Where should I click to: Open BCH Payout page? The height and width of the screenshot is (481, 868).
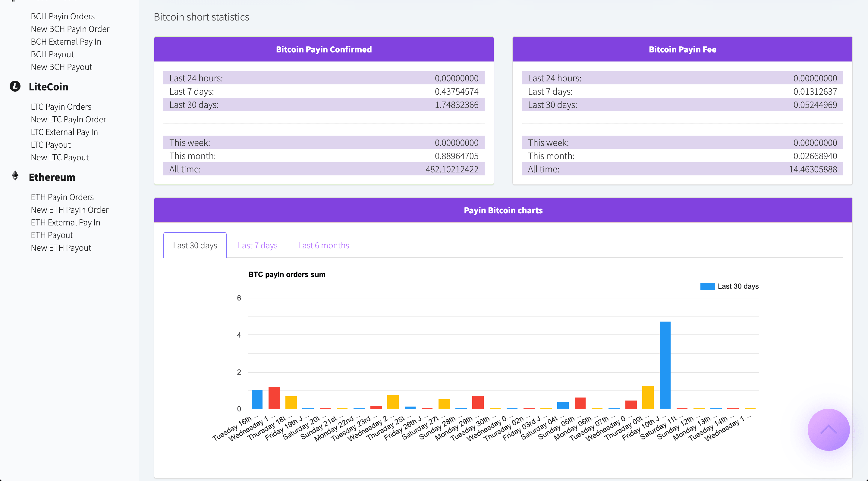pyautogui.click(x=52, y=54)
